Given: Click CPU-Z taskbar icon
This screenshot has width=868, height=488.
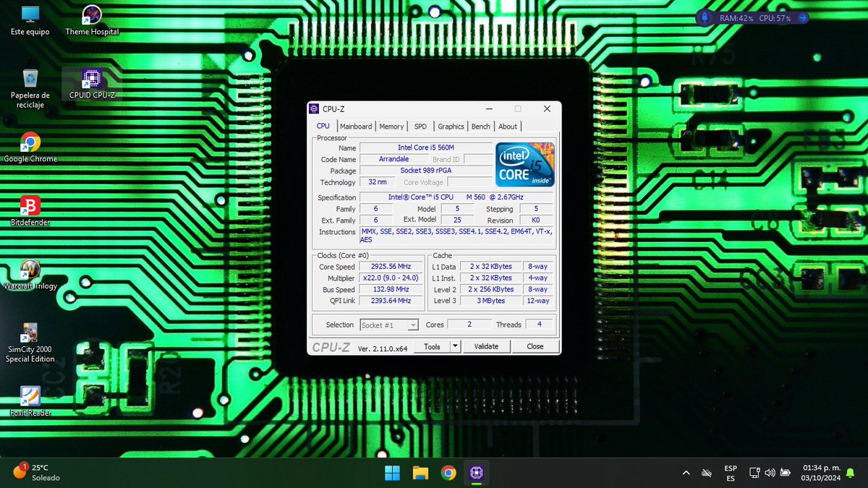Looking at the screenshot, I should click(476, 473).
